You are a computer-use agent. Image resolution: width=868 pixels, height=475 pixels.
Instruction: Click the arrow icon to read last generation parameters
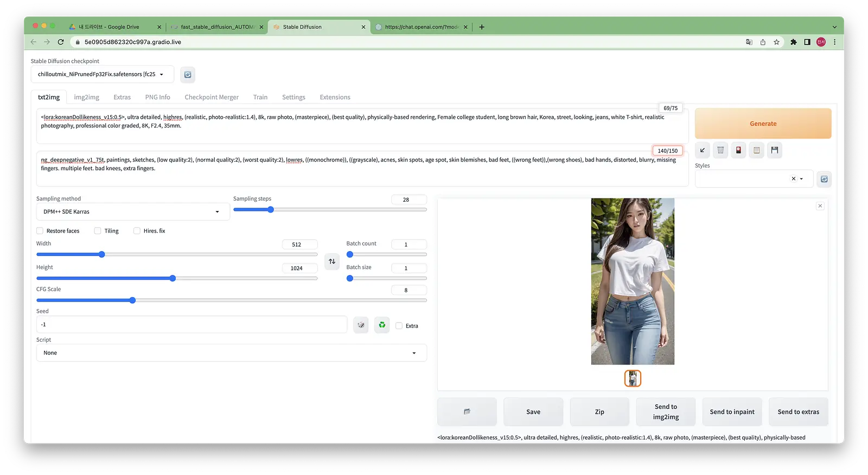(703, 150)
